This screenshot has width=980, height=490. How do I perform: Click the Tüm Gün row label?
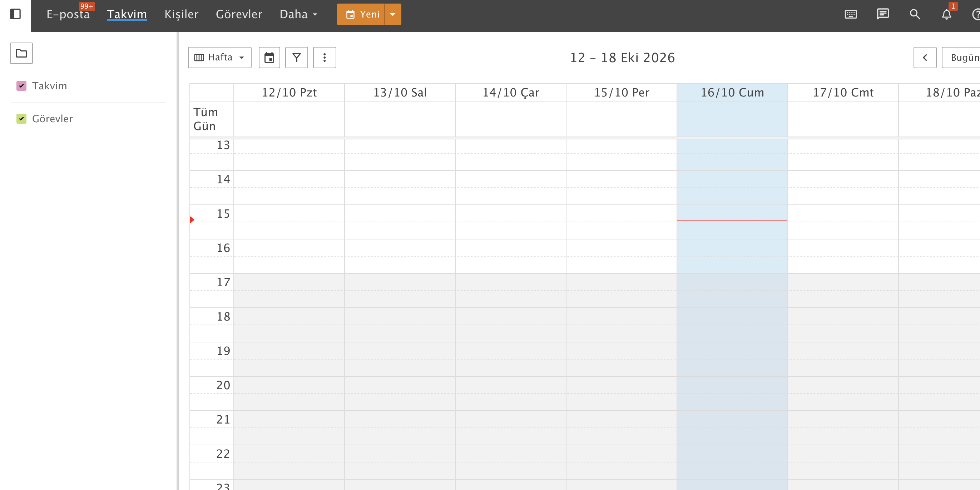[206, 119]
